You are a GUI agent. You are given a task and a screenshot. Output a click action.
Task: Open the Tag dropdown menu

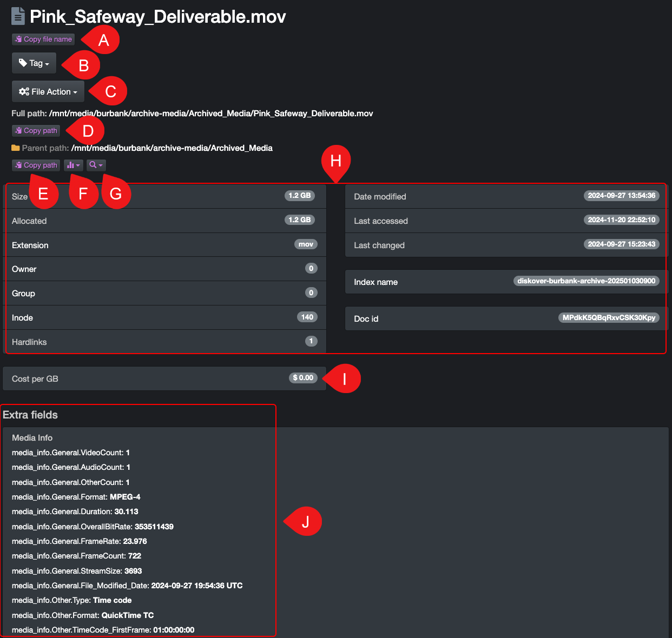click(34, 63)
